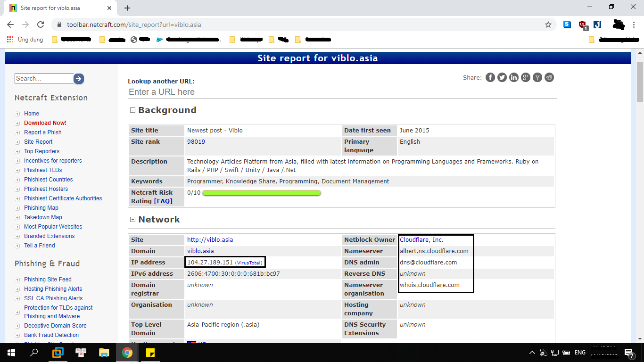The width and height of the screenshot is (644, 362).
Task: Open the Netcraft Risk Rating FAQ link
Action: [163, 201]
